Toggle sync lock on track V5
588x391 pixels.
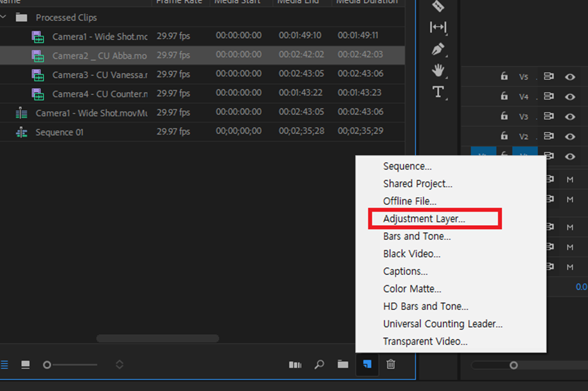pyautogui.click(x=549, y=77)
